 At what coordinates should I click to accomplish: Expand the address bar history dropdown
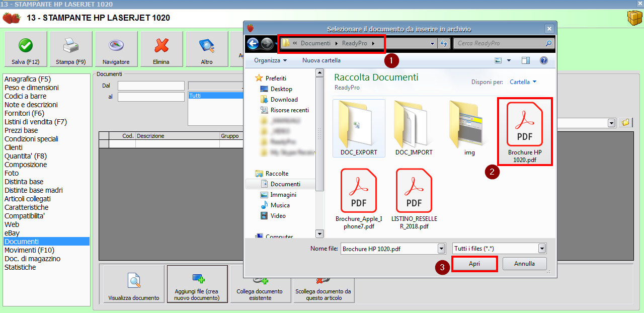pos(433,44)
